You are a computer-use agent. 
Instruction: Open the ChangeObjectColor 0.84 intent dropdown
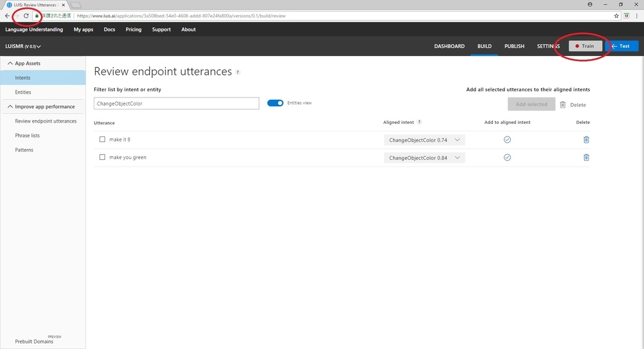click(425, 158)
